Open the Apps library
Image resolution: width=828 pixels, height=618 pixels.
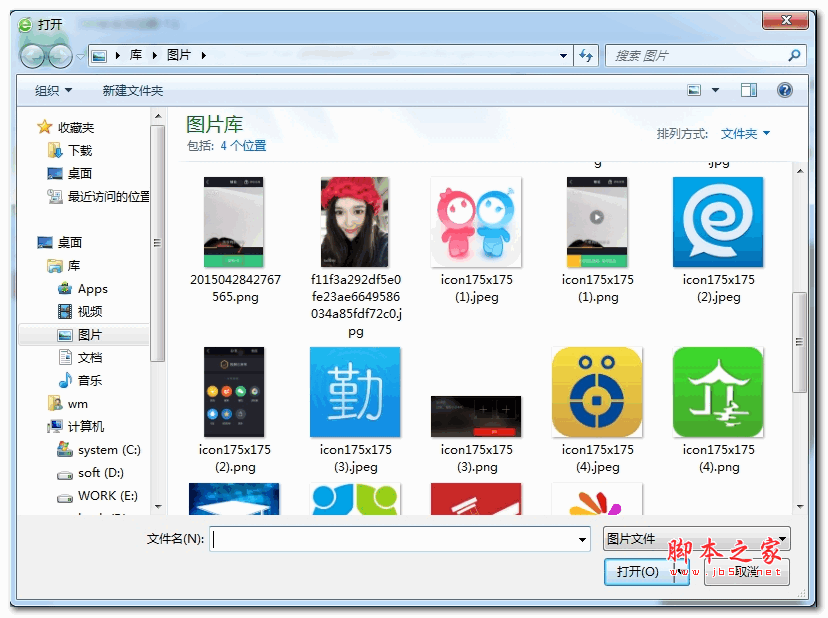[83, 289]
